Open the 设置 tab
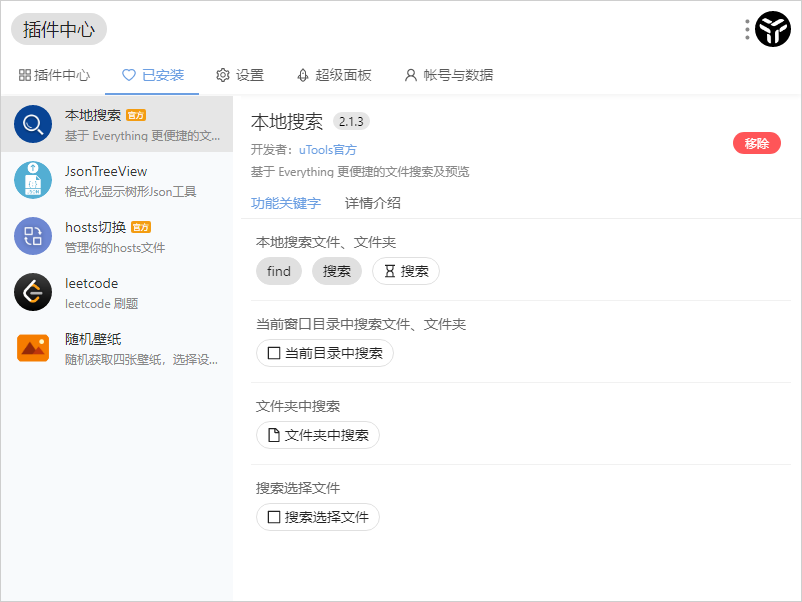The height and width of the screenshot is (602, 802). (240, 75)
